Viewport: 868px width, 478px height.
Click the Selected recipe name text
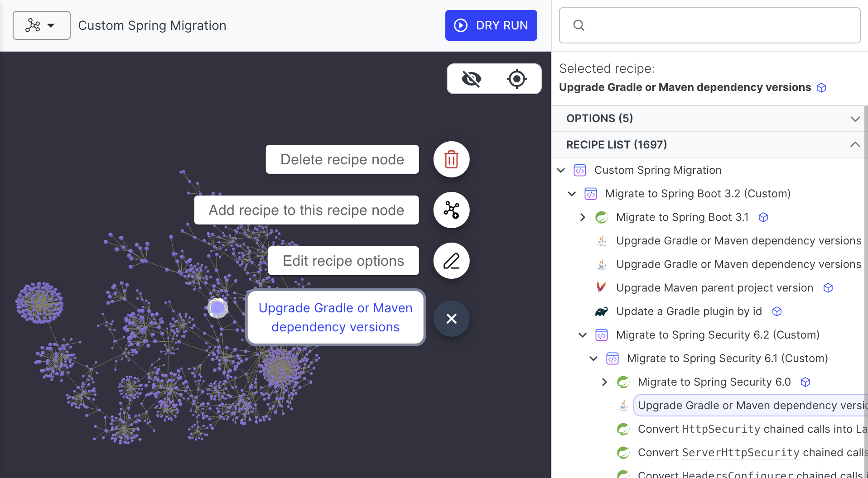click(685, 87)
